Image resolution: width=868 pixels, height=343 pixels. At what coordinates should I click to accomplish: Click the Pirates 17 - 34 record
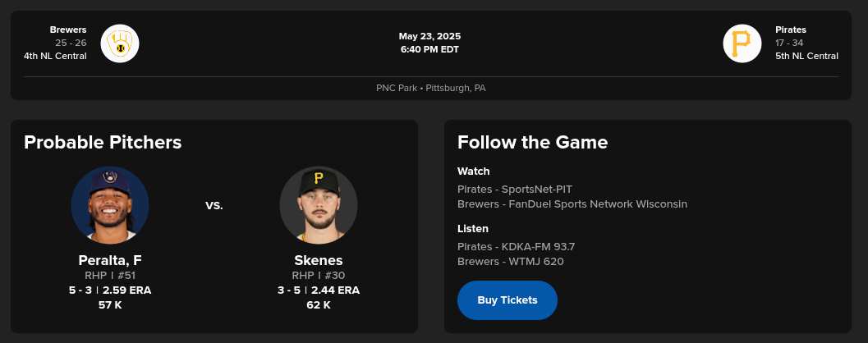[792, 43]
